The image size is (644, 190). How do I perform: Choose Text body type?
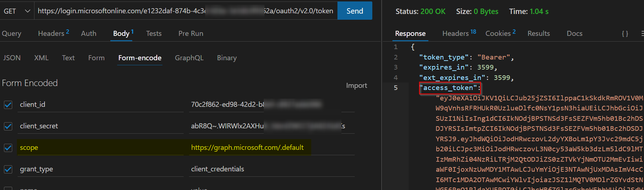coord(68,58)
